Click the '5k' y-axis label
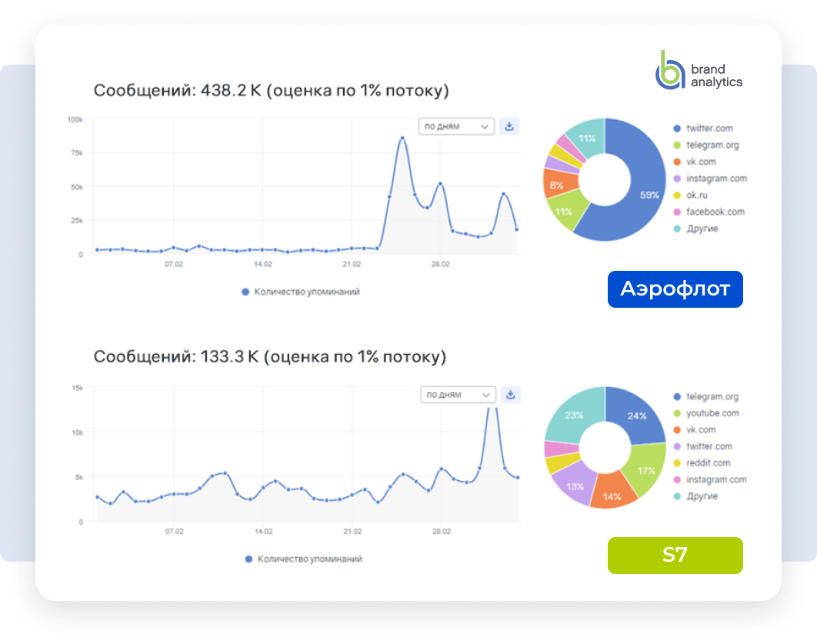 [x=79, y=477]
